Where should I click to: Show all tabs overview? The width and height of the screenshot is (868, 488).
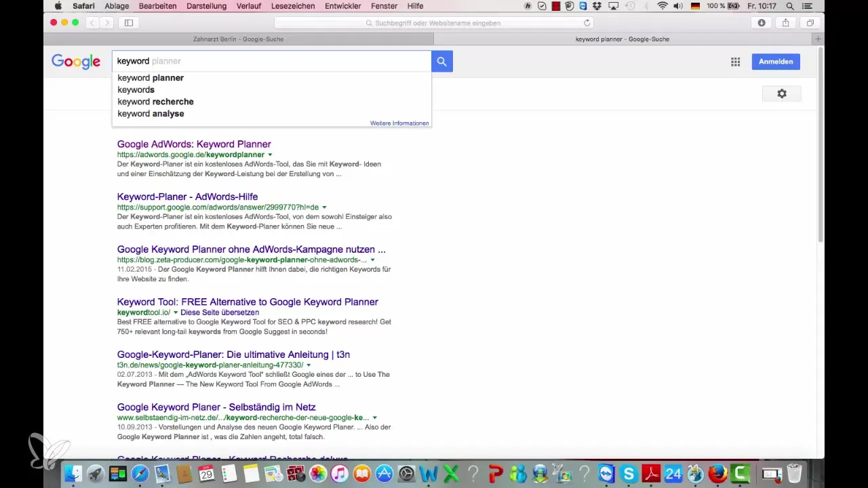[810, 22]
